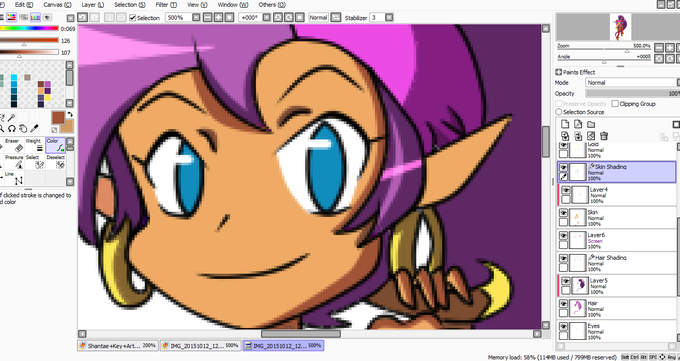
Task: Hide the Hair layer
Action: tap(563, 304)
